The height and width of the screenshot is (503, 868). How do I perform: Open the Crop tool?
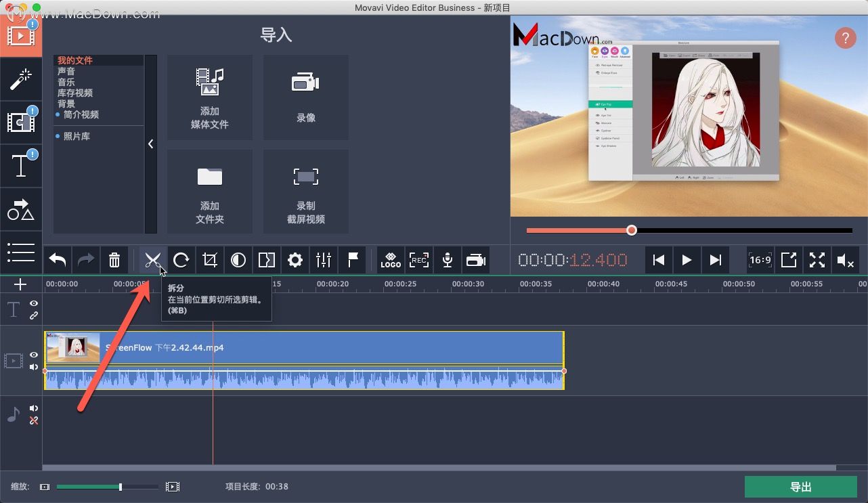click(x=210, y=260)
